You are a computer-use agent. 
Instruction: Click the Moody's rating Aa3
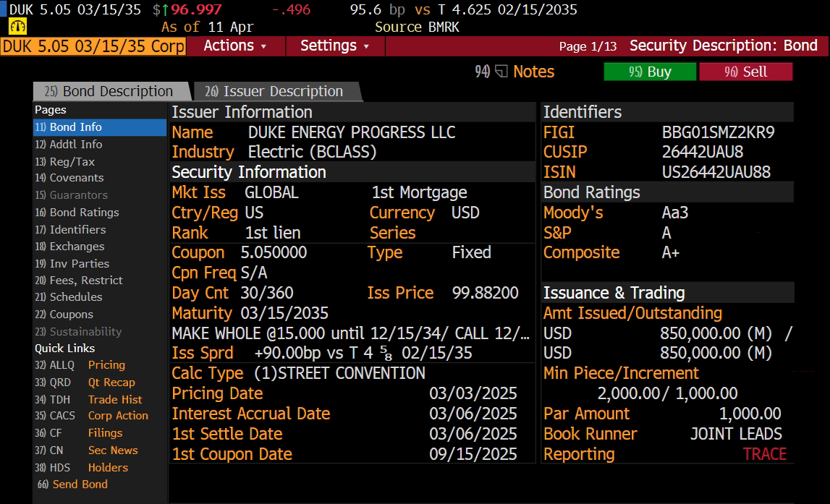click(675, 213)
